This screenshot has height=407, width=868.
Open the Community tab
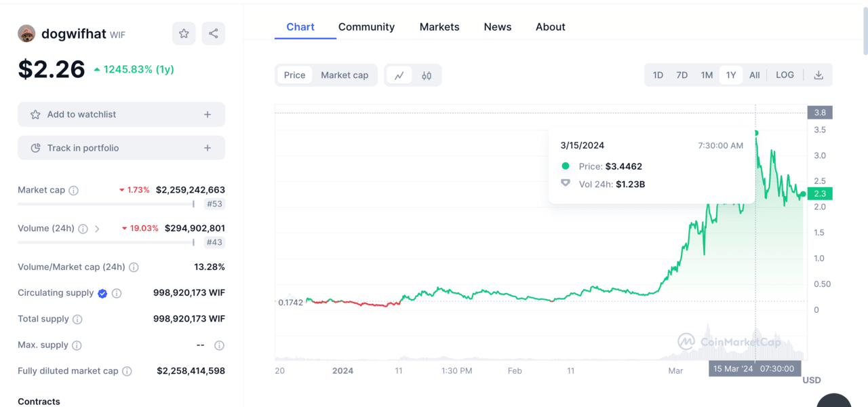(x=366, y=27)
